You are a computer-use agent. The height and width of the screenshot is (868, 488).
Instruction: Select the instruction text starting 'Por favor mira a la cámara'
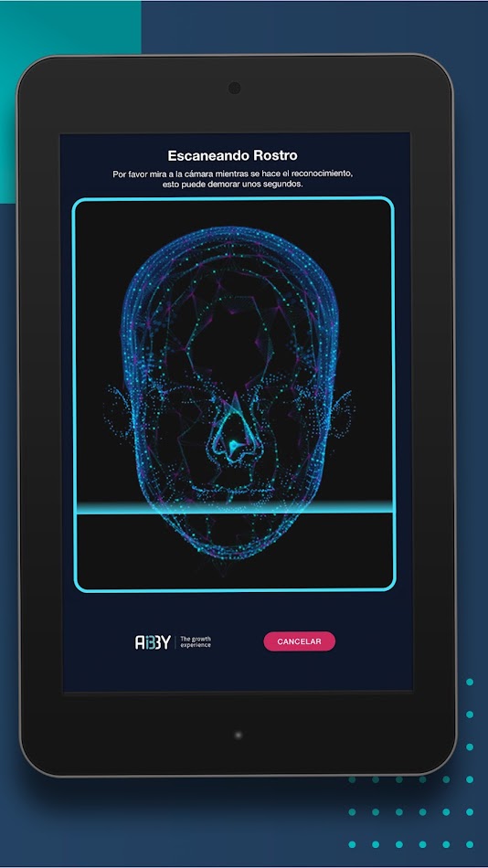click(x=233, y=179)
